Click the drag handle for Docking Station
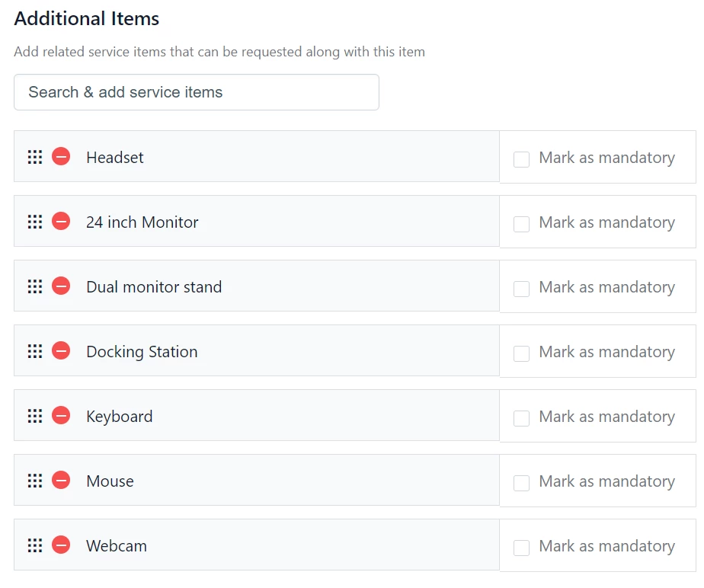 (x=35, y=351)
